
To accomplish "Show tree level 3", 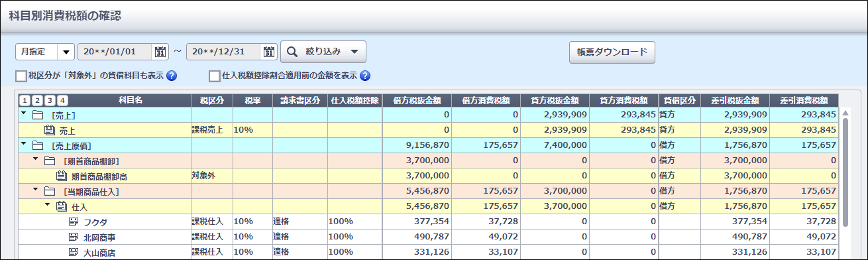I will (x=50, y=101).
